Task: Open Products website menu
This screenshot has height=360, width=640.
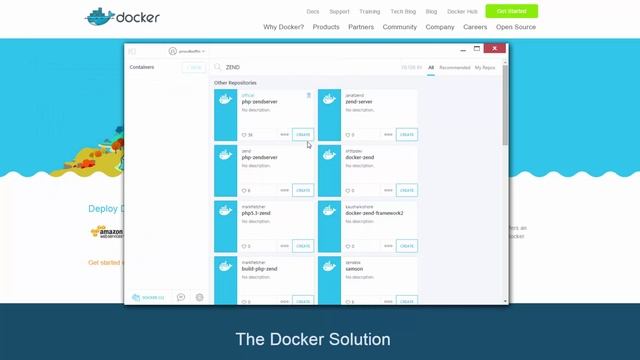Action: click(326, 27)
